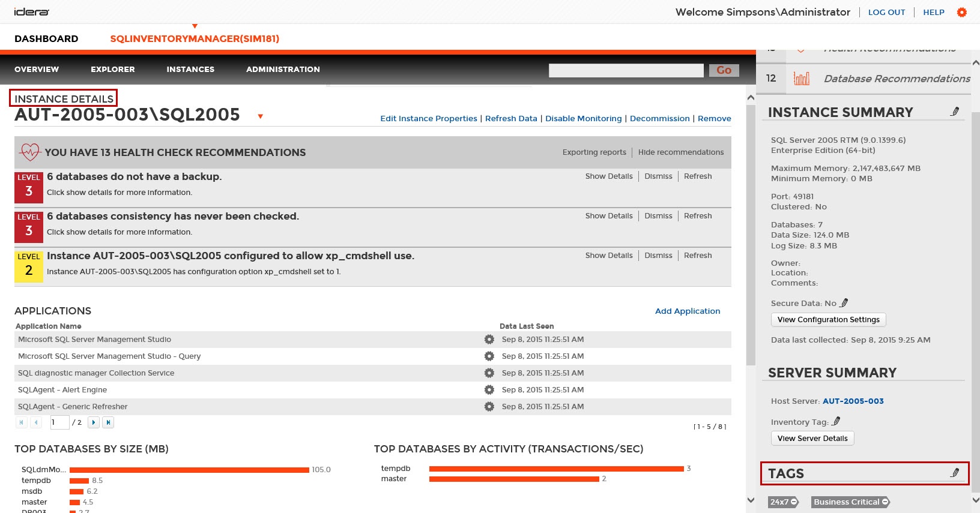980x513 pixels.
Task: Click View Server Details button
Action: pyautogui.click(x=812, y=439)
